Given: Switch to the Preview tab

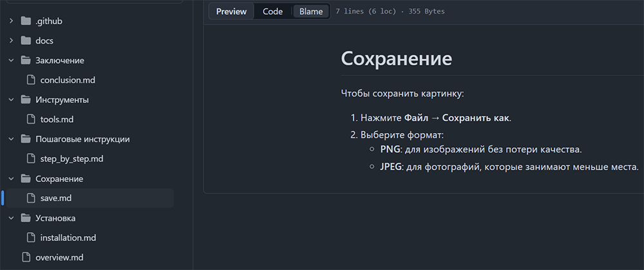Looking at the screenshot, I should click(x=232, y=12).
